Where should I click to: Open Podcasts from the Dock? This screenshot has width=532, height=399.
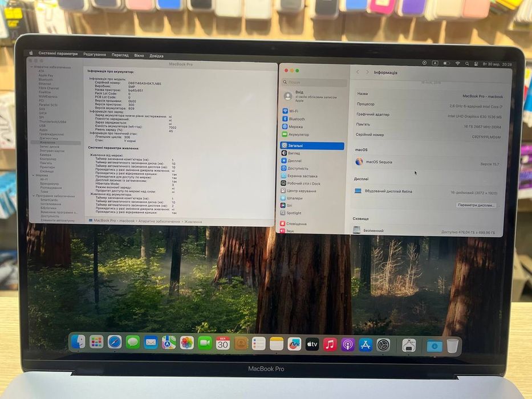[348, 345]
